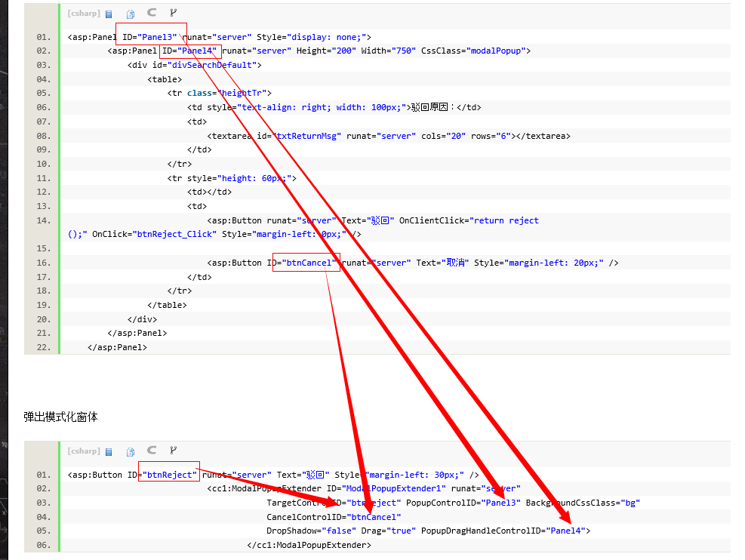Click </div> closing tag on line 20

(142, 319)
